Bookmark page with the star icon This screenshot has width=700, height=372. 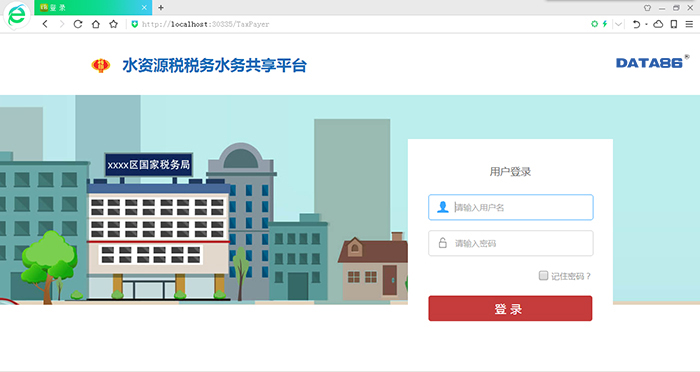(113, 24)
